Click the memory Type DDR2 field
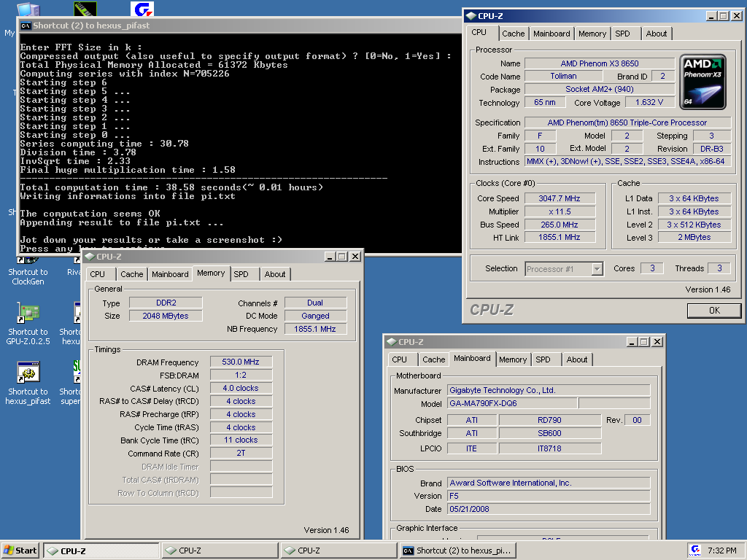The image size is (747, 560). [x=166, y=303]
